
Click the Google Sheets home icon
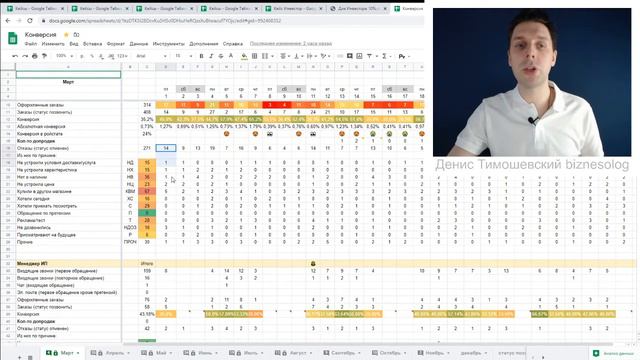(x=13, y=38)
